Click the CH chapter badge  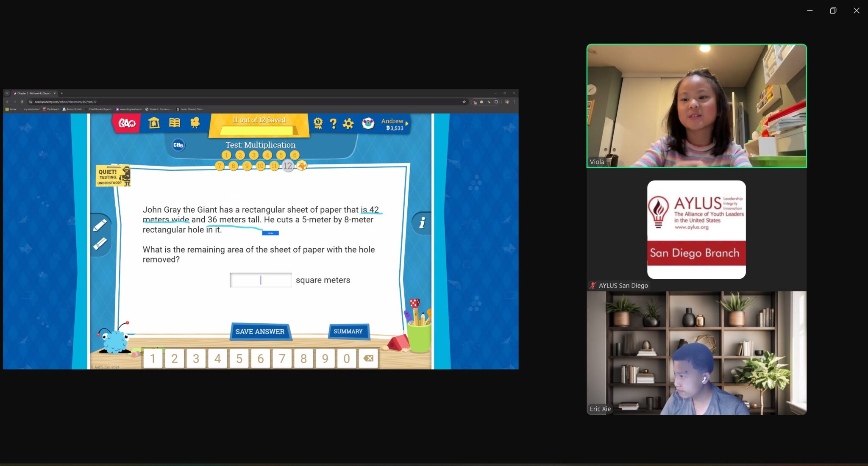178,145
